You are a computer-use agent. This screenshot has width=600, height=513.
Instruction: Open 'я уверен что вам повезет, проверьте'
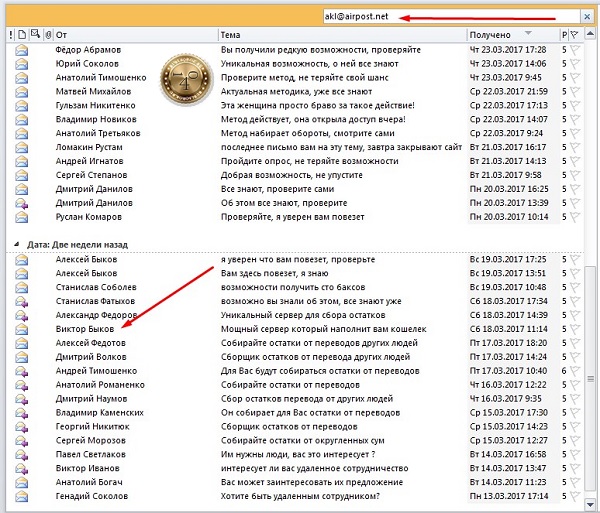pos(298,259)
